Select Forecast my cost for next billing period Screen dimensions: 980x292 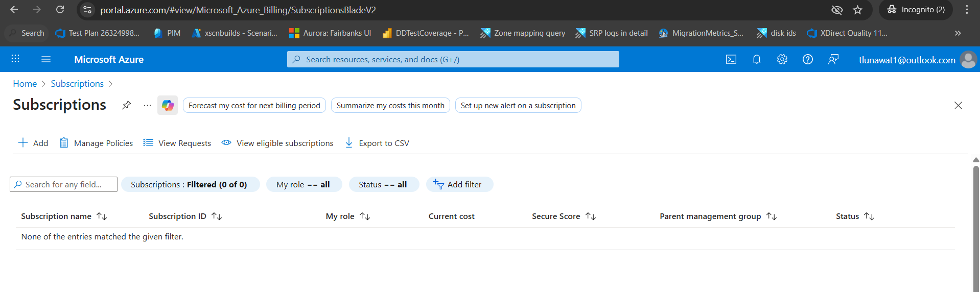pyautogui.click(x=254, y=105)
